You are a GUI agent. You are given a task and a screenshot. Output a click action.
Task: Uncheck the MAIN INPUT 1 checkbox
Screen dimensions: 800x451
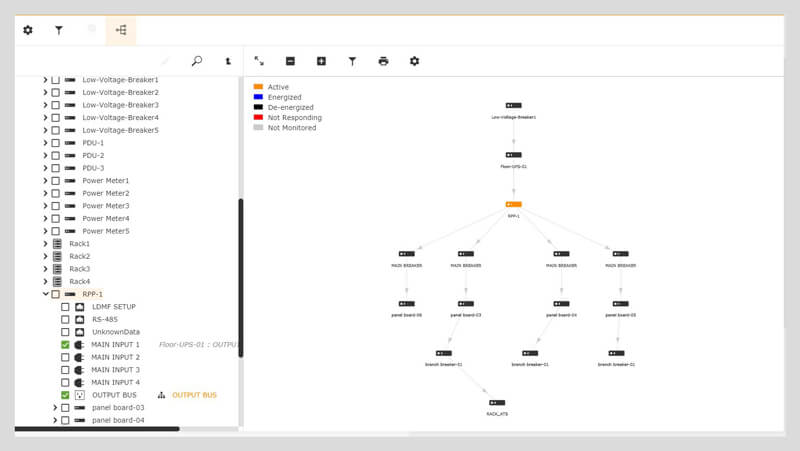65,345
